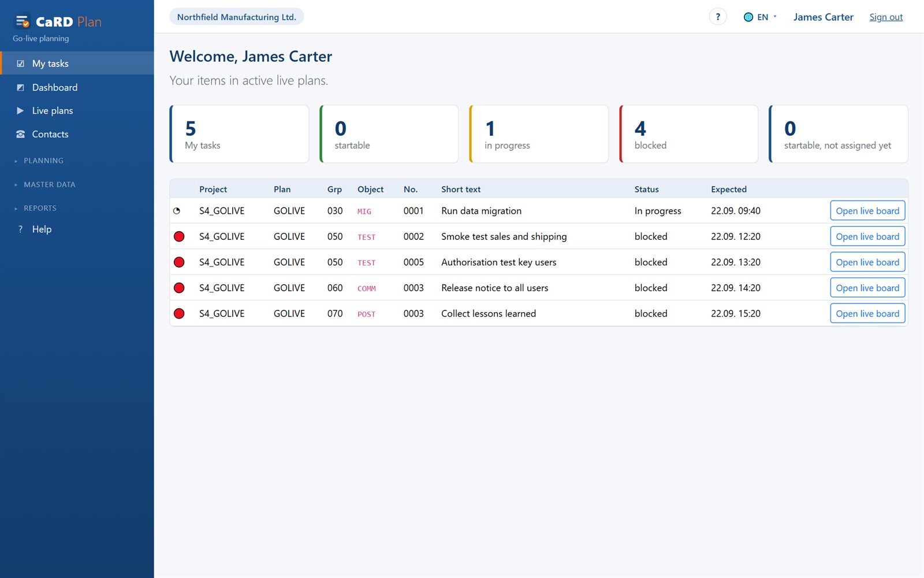Click the in-progress status icon for Run data migration

click(177, 211)
